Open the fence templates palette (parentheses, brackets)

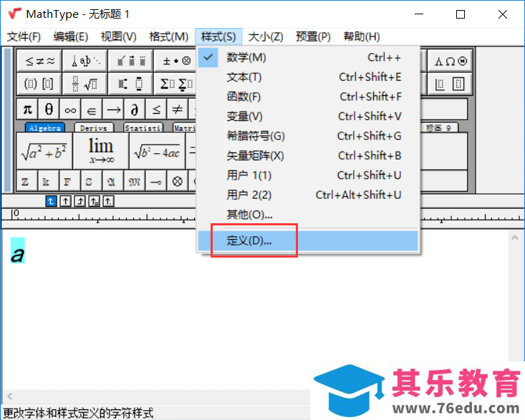pos(39,84)
